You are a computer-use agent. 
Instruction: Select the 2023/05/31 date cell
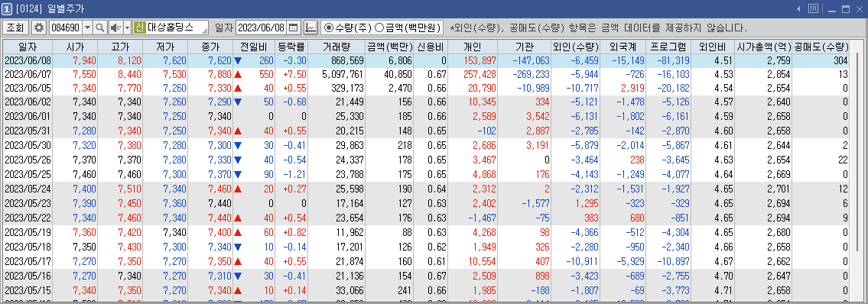click(27, 131)
